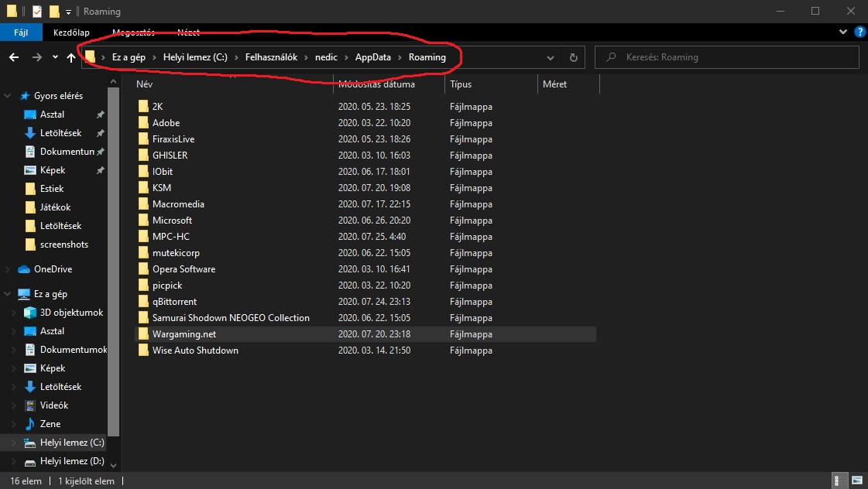Click 'Ez a gép' in the address bar

click(129, 57)
